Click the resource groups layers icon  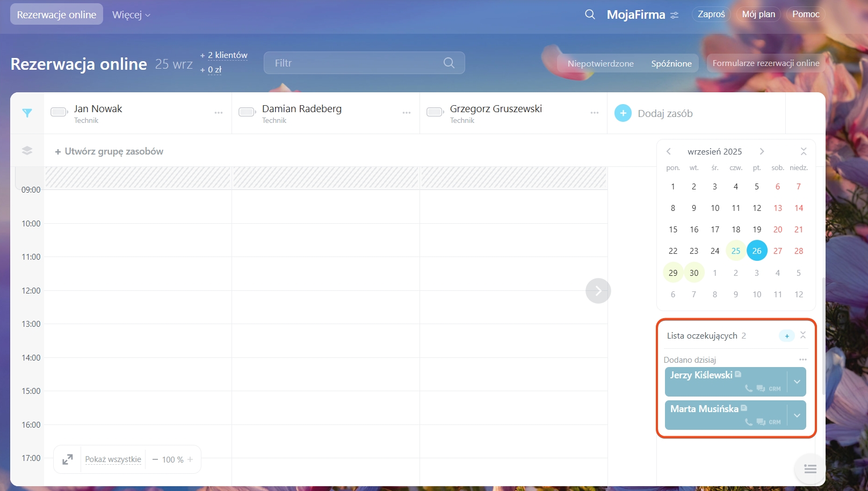(27, 151)
